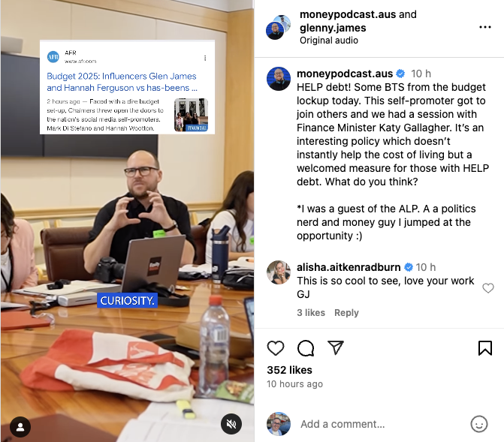The height and width of the screenshot is (442, 504).
Task: Click the moneypodcast.aus avatar beside the caption
Action: tap(279, 79)
